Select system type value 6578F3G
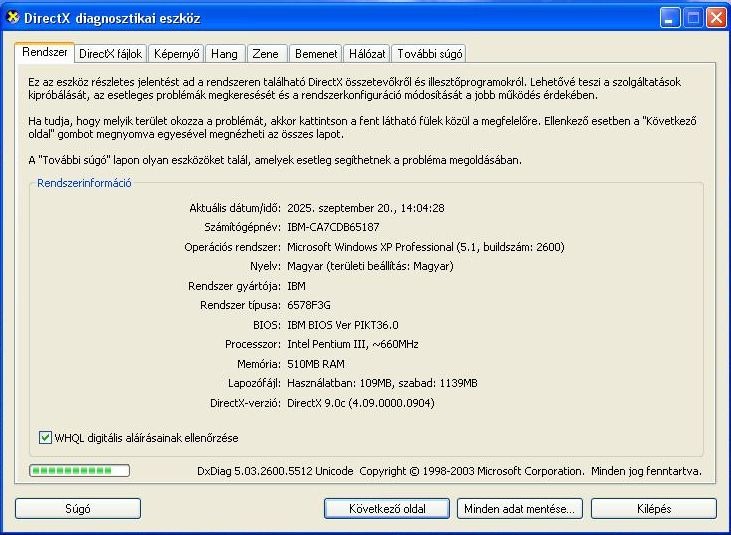The width and height of the screenshot is (731, 535). (309, 305)
